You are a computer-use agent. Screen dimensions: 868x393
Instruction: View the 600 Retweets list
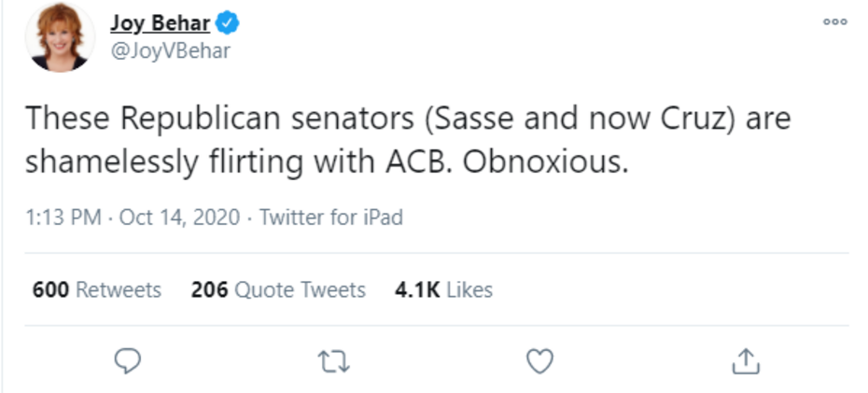(97, 289)
